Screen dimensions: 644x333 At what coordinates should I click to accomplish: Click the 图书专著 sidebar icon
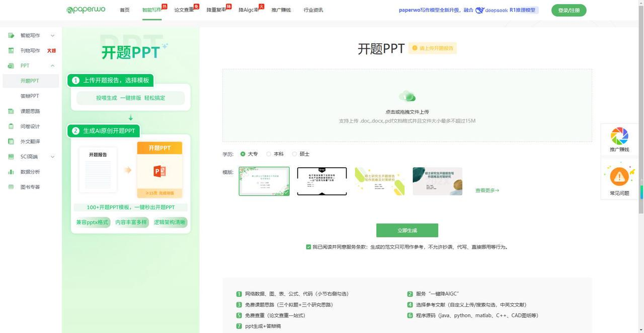coord(11,187)
